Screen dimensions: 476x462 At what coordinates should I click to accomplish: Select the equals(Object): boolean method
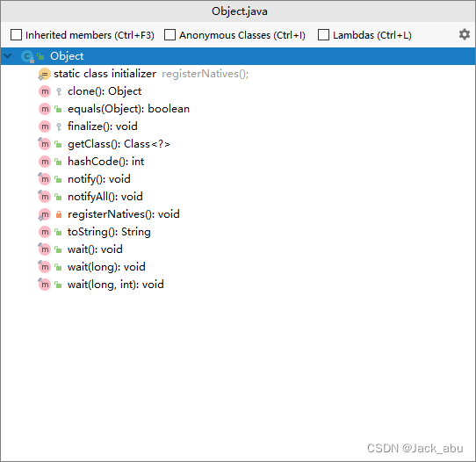pos(128,109)
